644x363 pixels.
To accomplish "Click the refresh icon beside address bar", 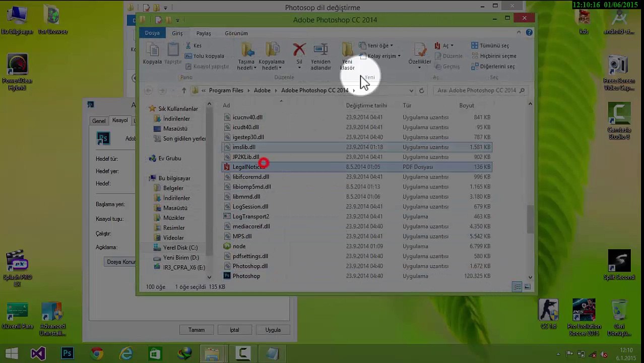I will pyautogui.click(x=421, y=91).
